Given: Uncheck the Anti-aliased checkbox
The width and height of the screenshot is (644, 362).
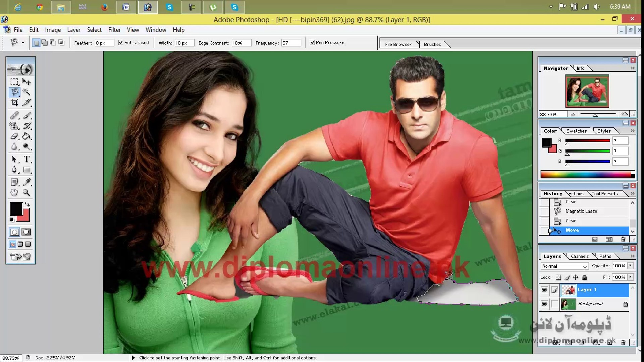Looking at the screenshot, I should tap(121, 43).
